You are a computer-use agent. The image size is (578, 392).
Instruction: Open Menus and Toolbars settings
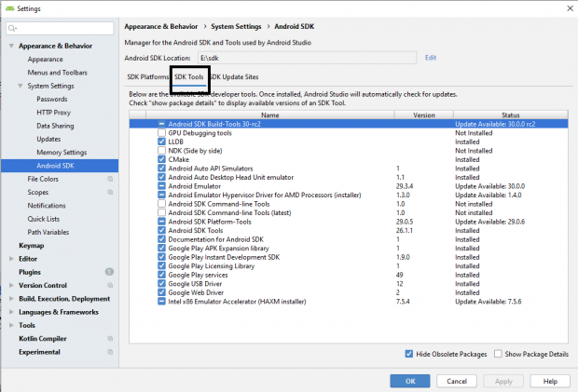pos(57,73)
